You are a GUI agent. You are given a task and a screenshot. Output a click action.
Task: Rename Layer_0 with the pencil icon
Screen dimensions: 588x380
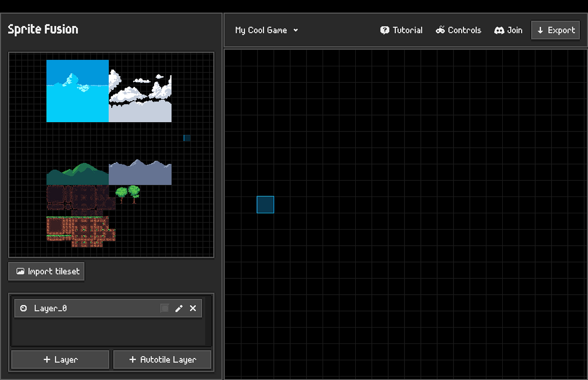point(179,308)
